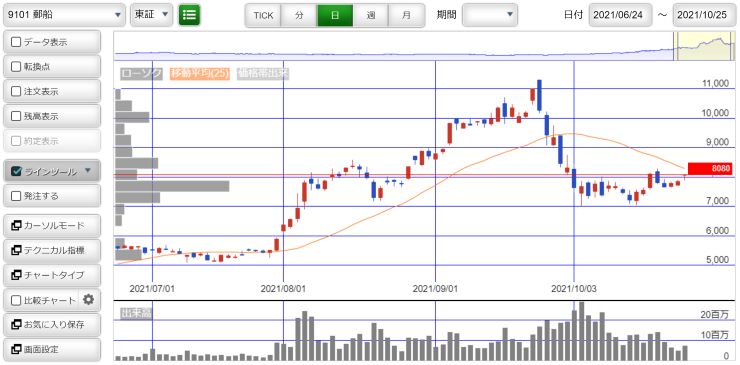The height and width of the screenshot is (365, 740).
Task: Open 画面設定 screen settings
Action: 52,349
